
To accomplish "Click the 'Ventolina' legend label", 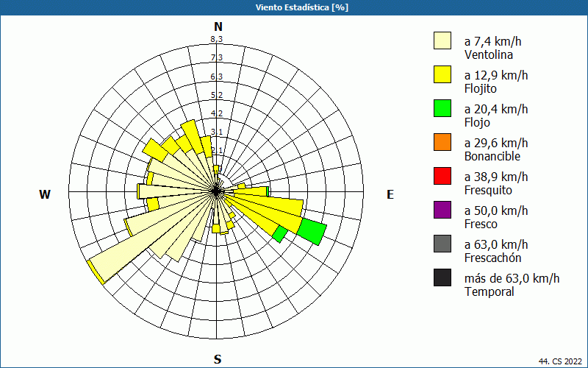I will [489, 54].
